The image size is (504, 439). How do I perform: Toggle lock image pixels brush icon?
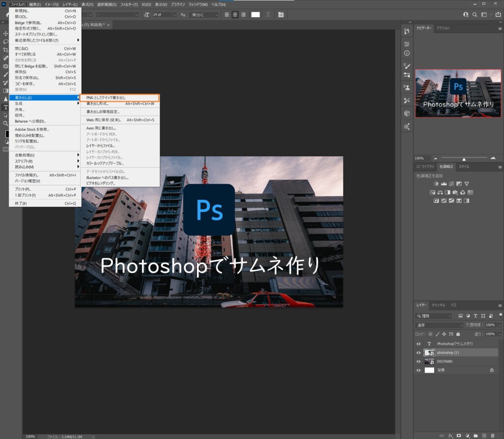(x=437, y=334)
